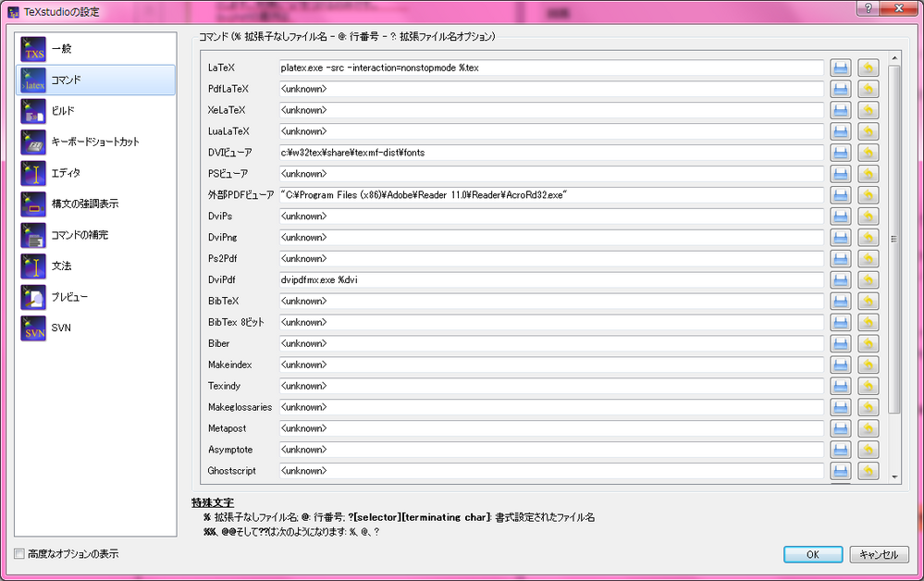This screenshot has width=924, height=581.
Task: Open the SVN settings page
Action: click(95, 328)
